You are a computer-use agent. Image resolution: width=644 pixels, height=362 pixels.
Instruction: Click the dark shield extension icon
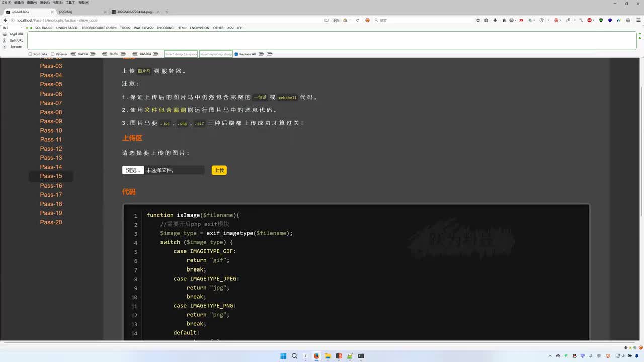(x=601, y=20)
